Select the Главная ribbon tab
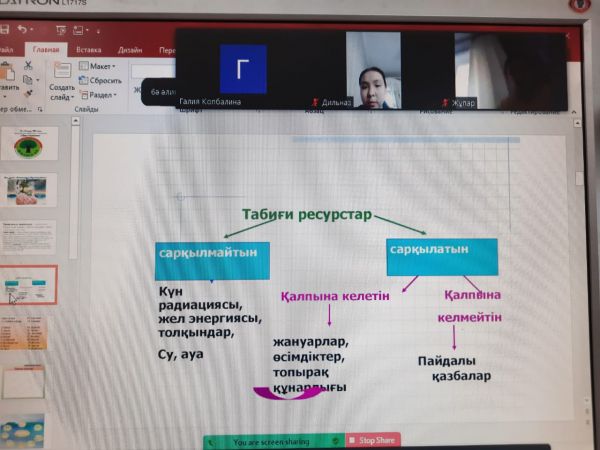This screenshot has width=600, height=450. pos(47,49)
